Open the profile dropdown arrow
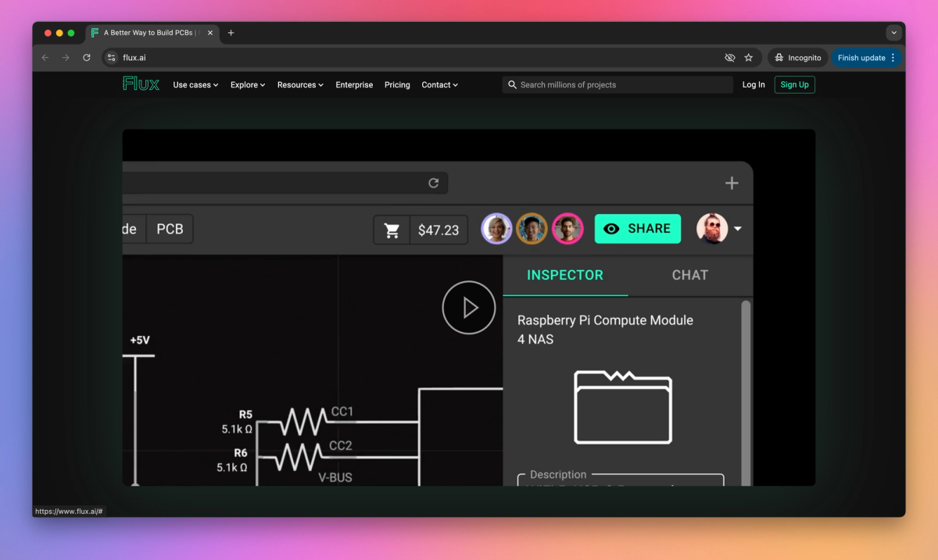The width and height of the screenshot is (938, 560). click(737, 230)
